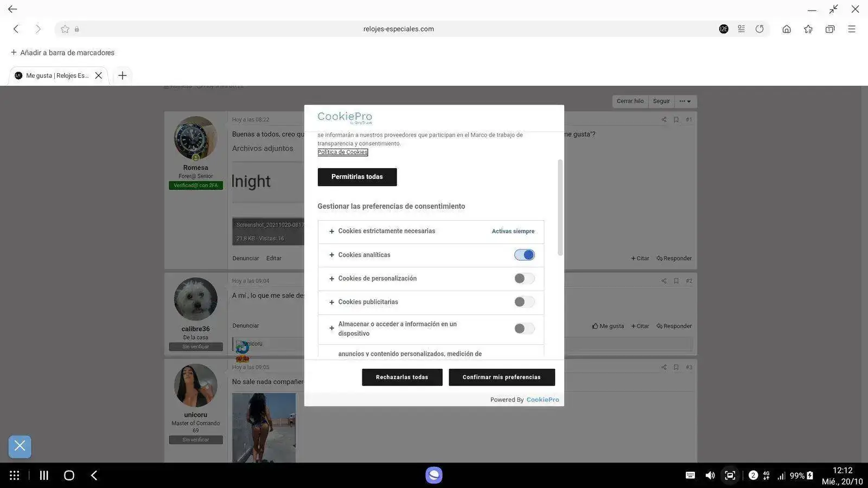Share post #2
The width and height of the screenshot is (868, 488).
tap(664, 281)
